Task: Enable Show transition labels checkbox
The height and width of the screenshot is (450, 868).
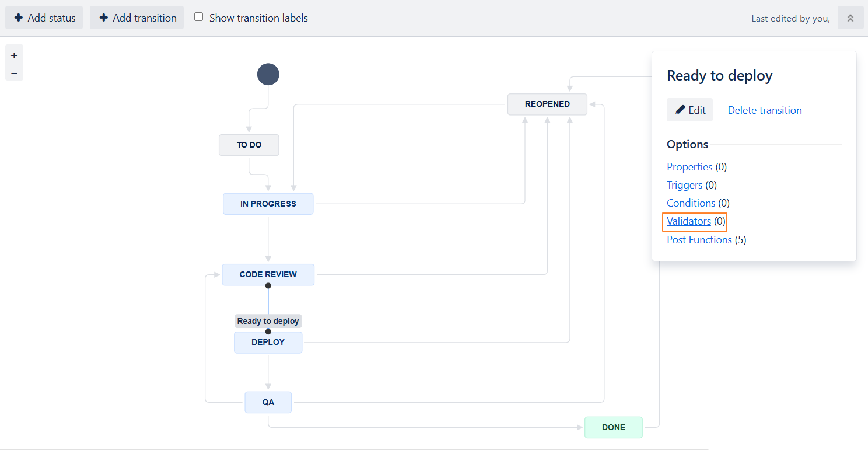Action: pos(199,18)
